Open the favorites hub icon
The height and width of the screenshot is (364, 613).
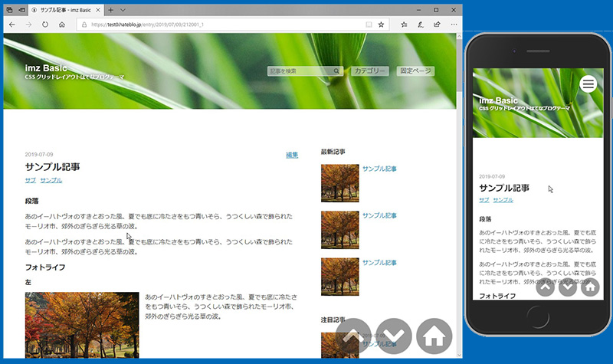coord(404,25)
